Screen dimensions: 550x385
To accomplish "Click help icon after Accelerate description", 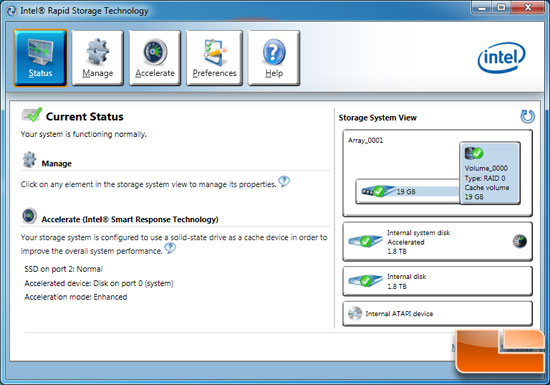I will tap(170, 248).
